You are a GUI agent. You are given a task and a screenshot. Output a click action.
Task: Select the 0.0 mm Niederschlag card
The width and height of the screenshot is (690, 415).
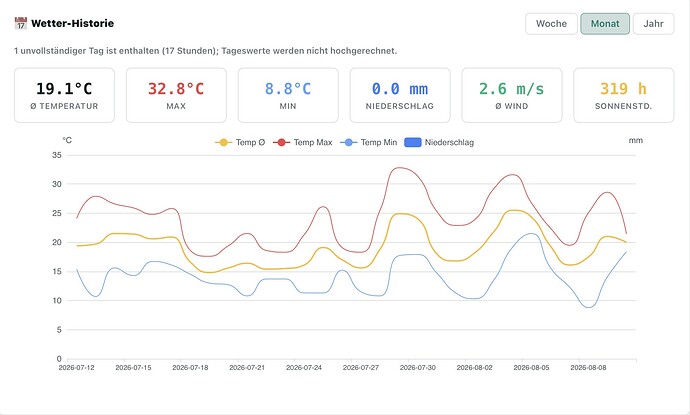[400, 95]
